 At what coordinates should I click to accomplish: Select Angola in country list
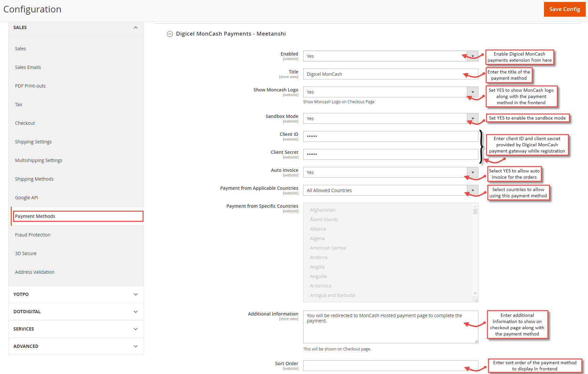[x=317, y=267]
